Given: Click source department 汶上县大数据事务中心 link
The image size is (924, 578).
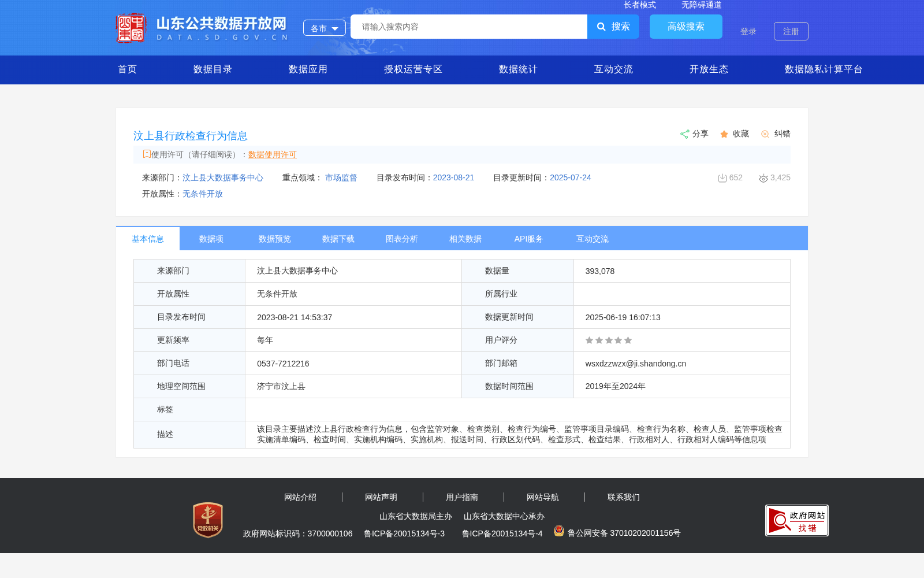Looking at the screenshot, I should tap(222, 177).
